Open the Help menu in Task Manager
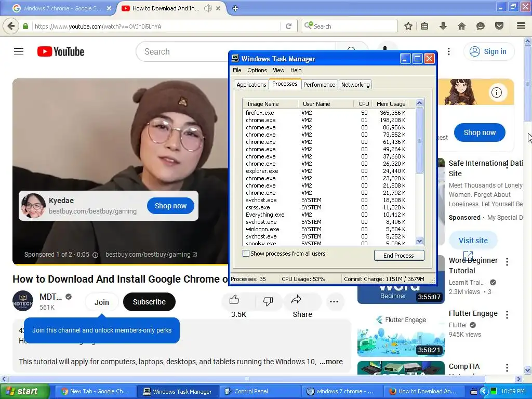 coord(296,70)
